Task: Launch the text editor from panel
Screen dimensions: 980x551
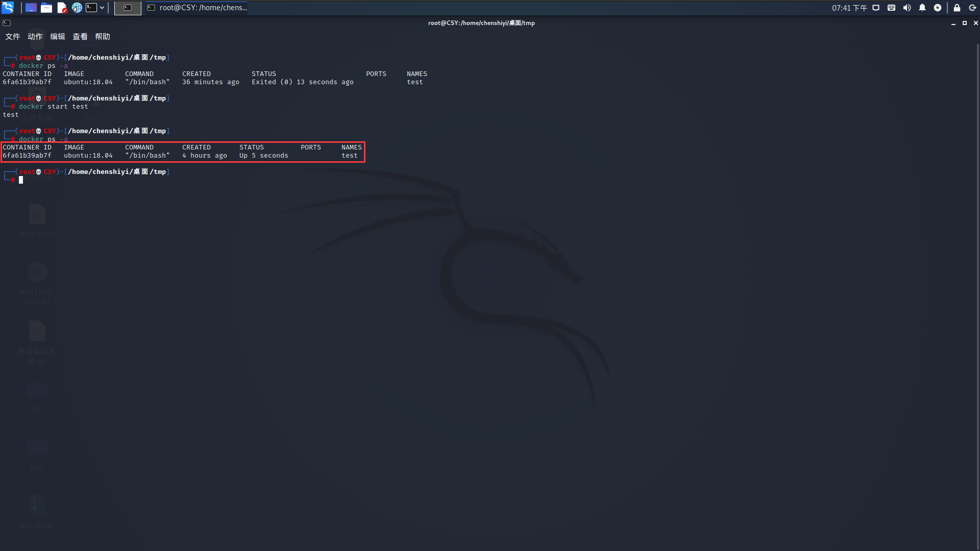Action: click(62, 8)
